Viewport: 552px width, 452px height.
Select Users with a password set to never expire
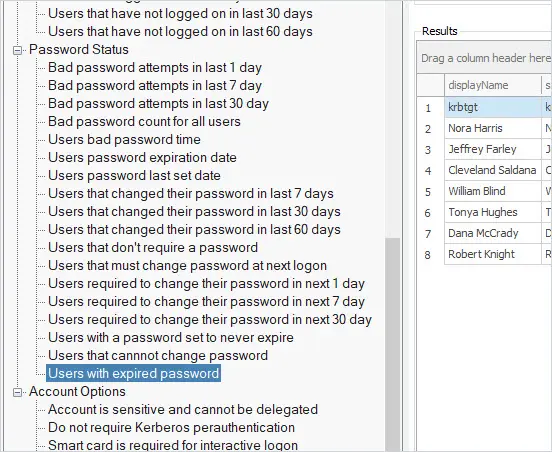[x=171, y=338]
